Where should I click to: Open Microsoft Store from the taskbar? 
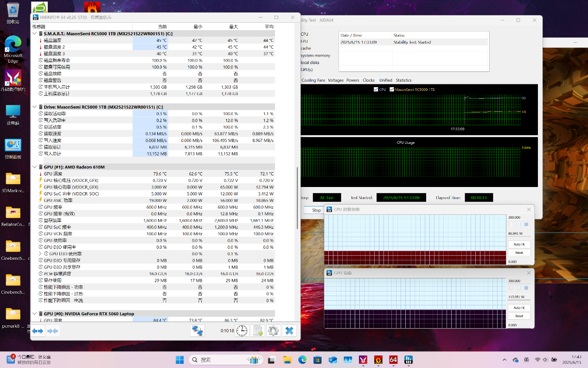tap(318, 360)
